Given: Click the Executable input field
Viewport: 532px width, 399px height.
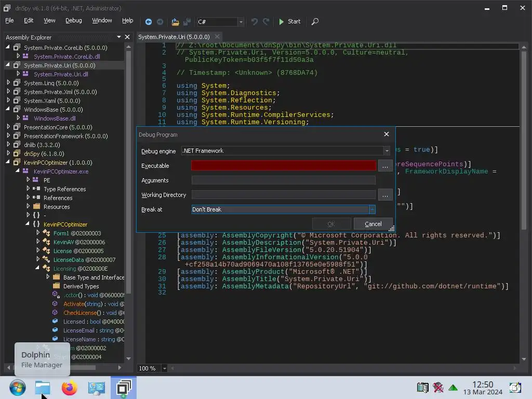Looking at the screenshot, I should (x=283, y=165).
